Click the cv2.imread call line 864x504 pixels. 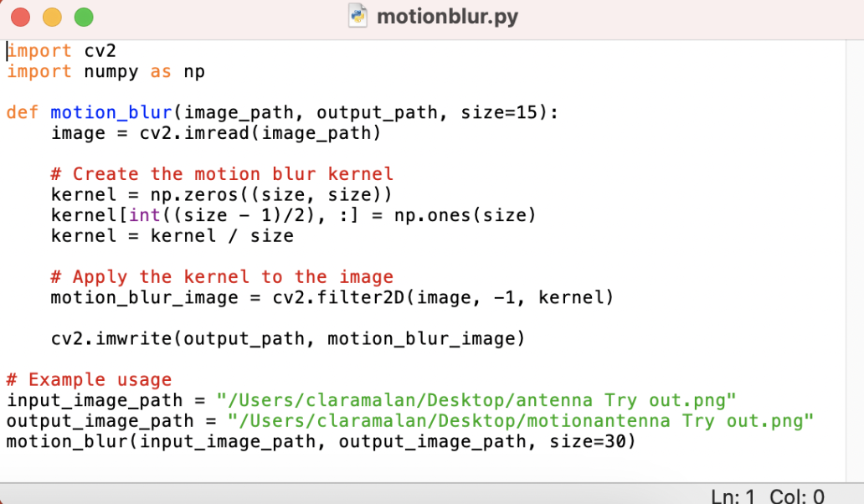[x=215, y=133]
